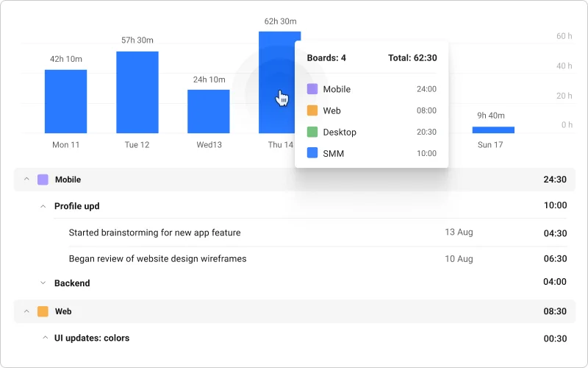
Task: Select the Wed13 bar in chart
Action: tap(209, 112)
